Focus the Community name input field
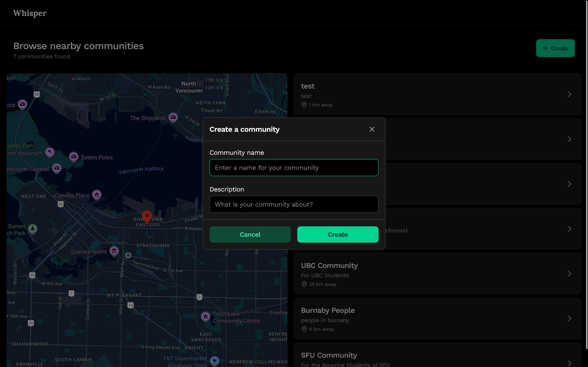The width and height of the screenshot is (588, 367). pos(294,168)
